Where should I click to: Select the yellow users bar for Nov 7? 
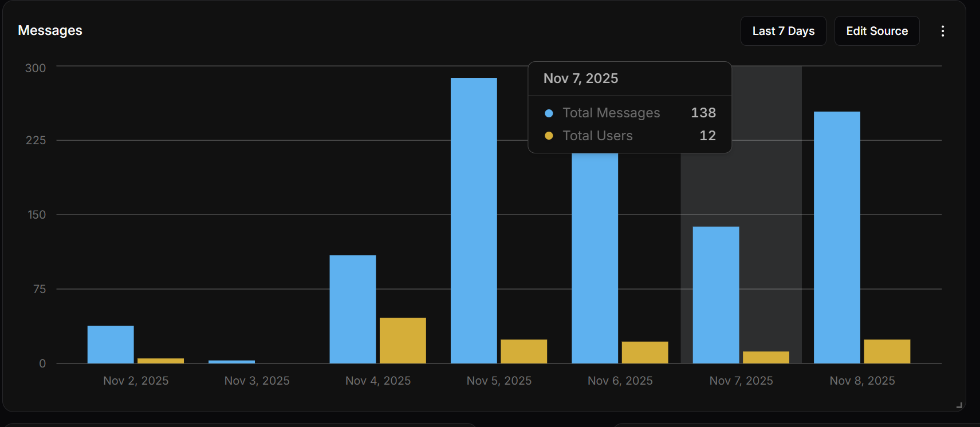tap(766, 357)
